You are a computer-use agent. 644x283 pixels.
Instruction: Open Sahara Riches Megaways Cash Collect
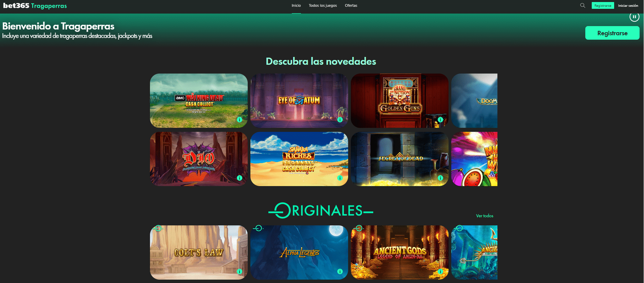coord(299,159)
